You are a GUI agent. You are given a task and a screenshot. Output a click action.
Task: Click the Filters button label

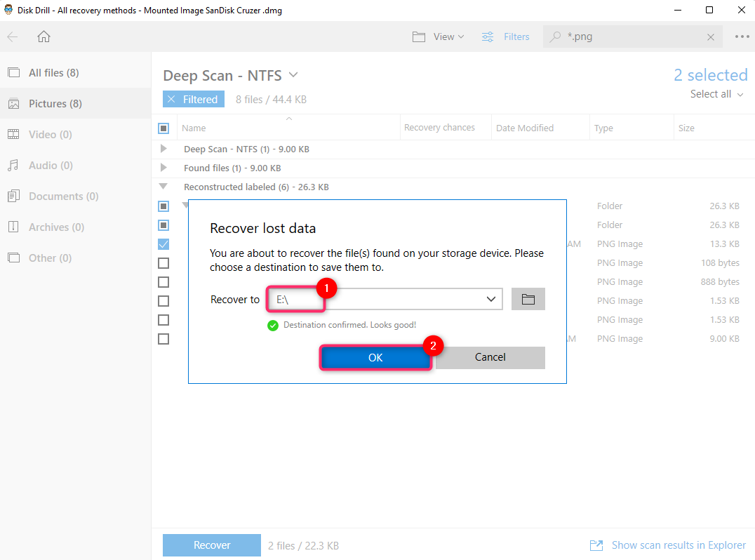[516, 36]
